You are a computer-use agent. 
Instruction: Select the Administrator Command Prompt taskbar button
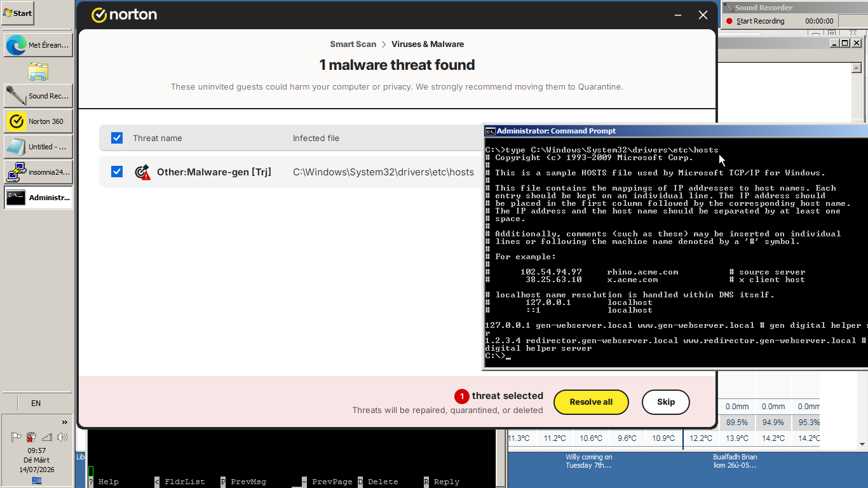tap(38, 198)
